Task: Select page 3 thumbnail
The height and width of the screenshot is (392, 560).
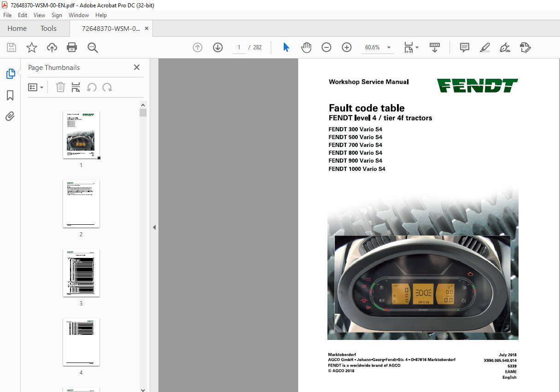Action: click(81, 273)
